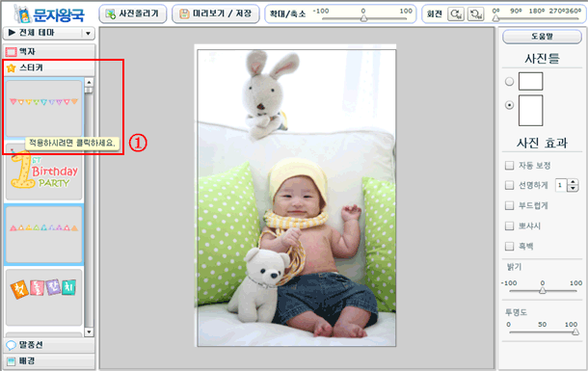Click the rotate clockwise icon
Screen dimensions: 588x371
pyautogui.click(x=456, y=14)
